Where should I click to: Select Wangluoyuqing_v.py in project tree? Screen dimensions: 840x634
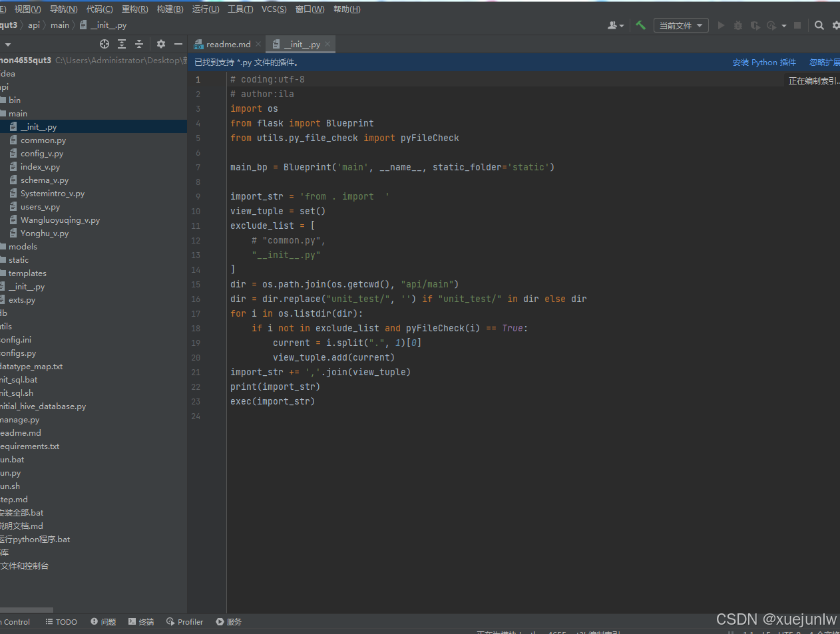[x=60, y=220]
